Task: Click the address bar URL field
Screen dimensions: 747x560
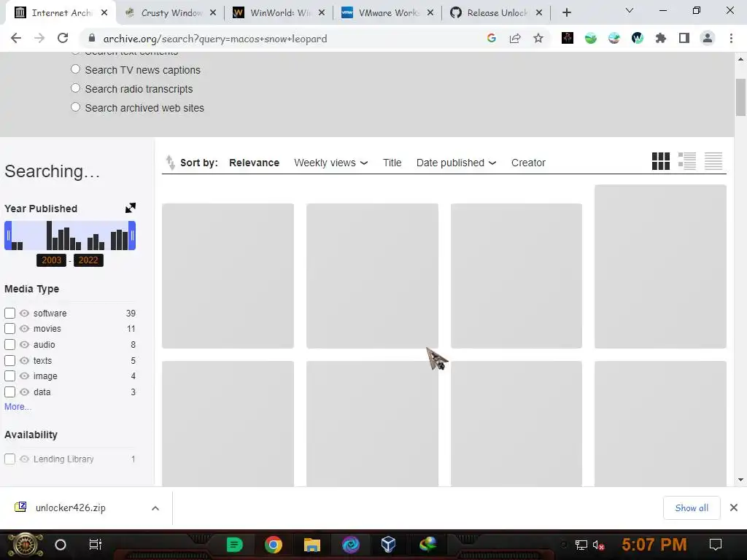Action: point(286,39)
